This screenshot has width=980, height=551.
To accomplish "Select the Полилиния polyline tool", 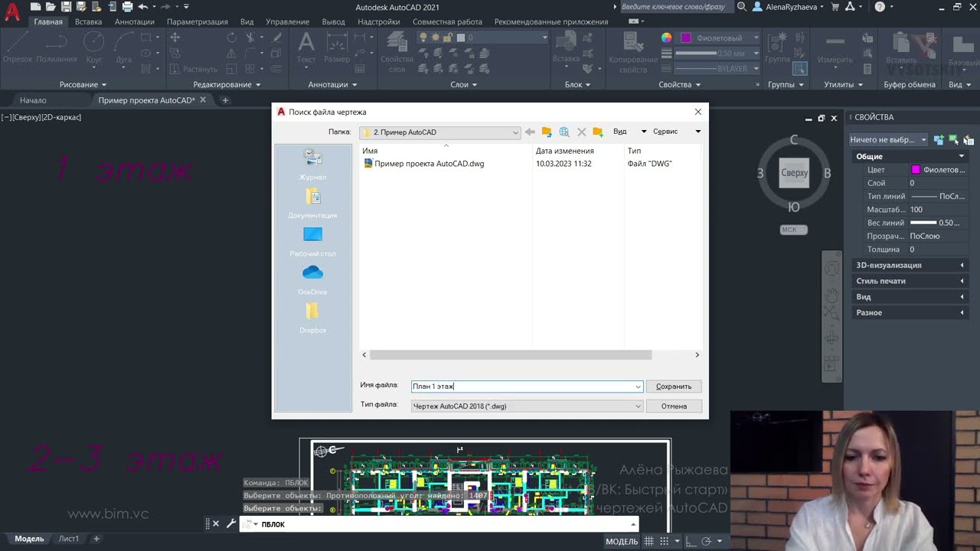I will 57,47.
